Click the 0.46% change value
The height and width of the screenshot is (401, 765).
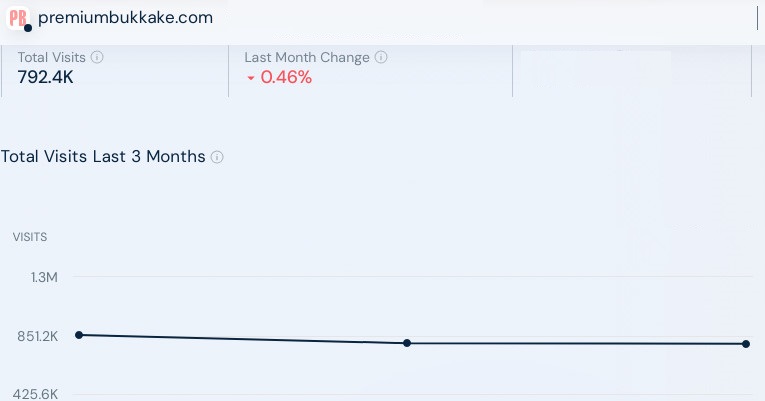(x=286, y=77)
